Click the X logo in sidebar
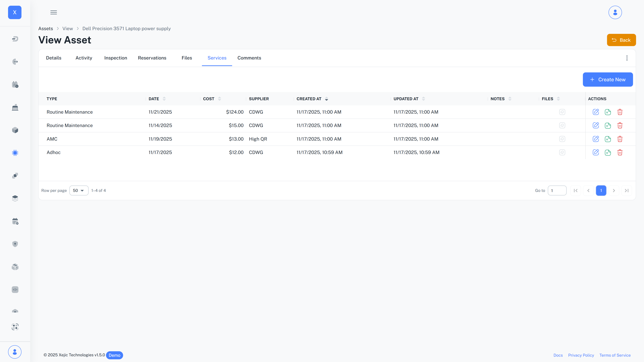Image resolution: width=644 pixels, height=362 pixels. pyautogui.click(x=15, y=12)
